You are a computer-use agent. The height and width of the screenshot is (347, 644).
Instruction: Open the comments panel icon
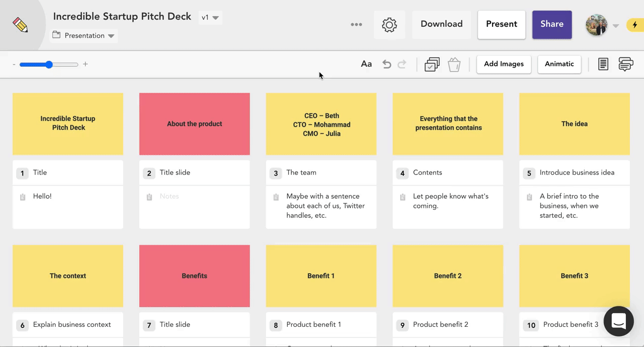[626, 64]
